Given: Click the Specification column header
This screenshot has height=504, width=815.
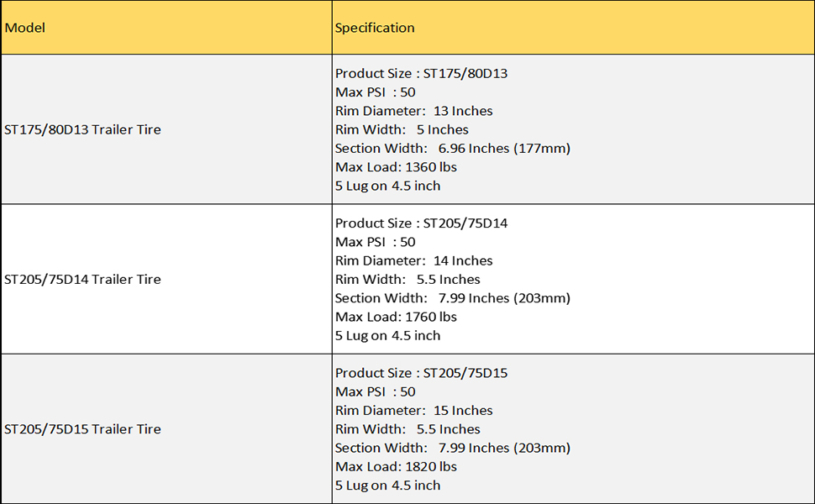Looking at the screenshot, I should coord(375,28).
